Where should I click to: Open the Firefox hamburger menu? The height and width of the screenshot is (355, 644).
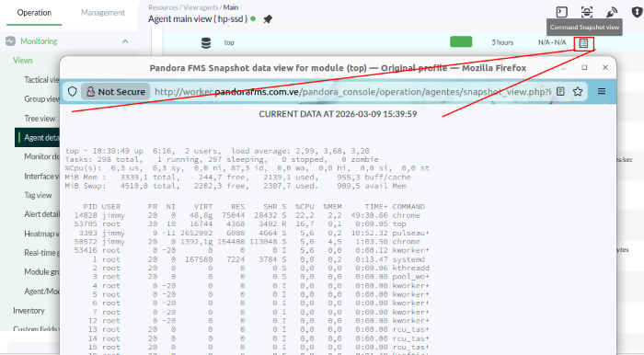tap(602, 92)
